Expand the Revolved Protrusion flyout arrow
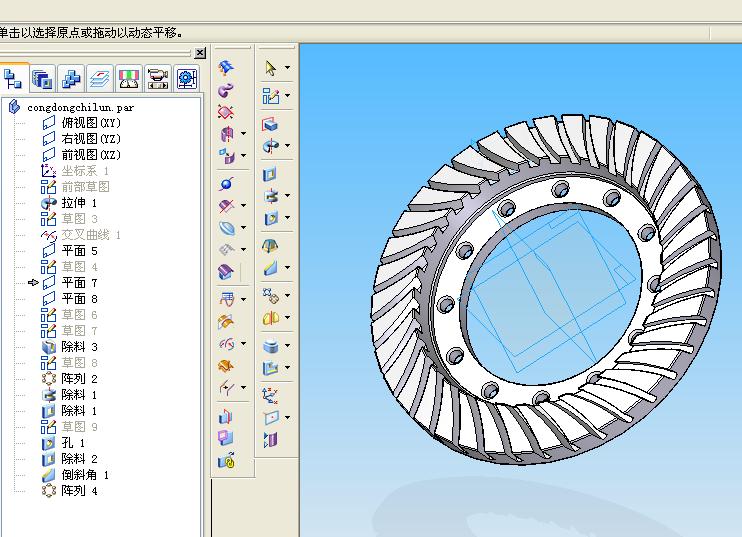 (x=287, y=146)
